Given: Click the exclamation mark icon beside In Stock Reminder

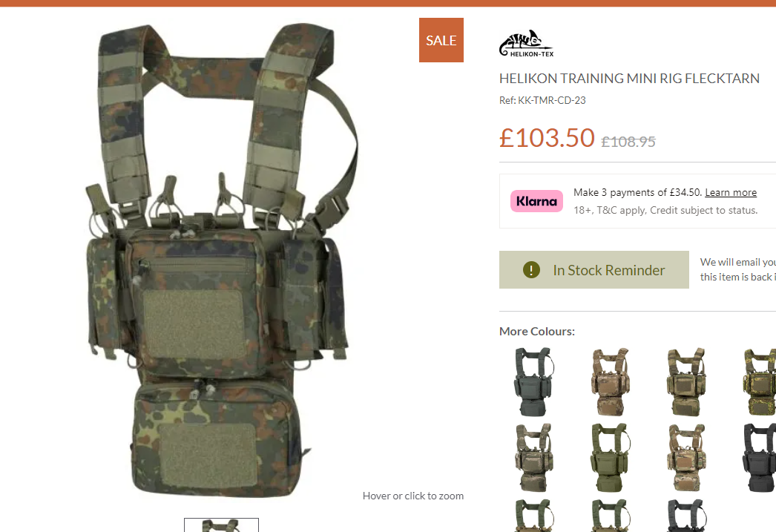Looking at the screenshot, I should (531, 270).
